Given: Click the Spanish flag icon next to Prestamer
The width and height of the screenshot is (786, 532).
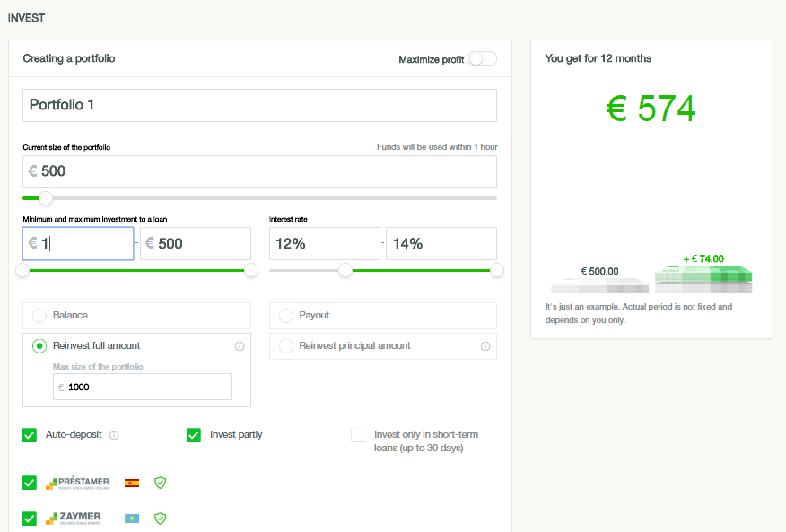Looking at the screenshot, I should tap(132, 483).
